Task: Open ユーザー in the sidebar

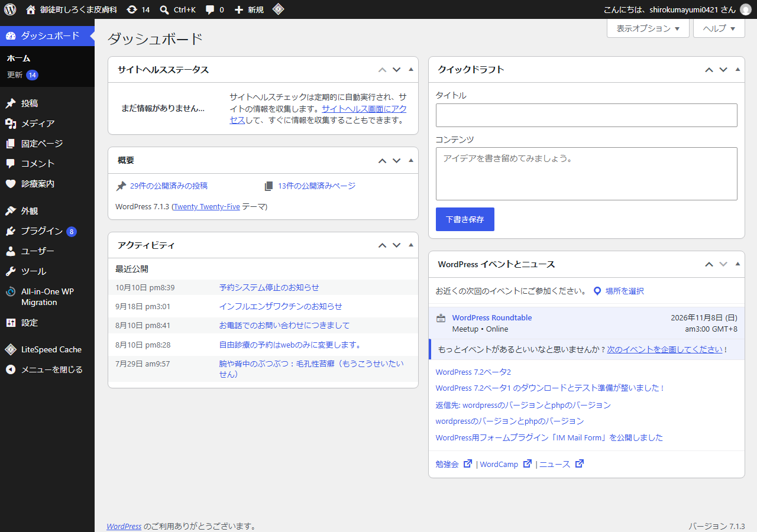Action: pyautogui.click(x=47, y=251)
